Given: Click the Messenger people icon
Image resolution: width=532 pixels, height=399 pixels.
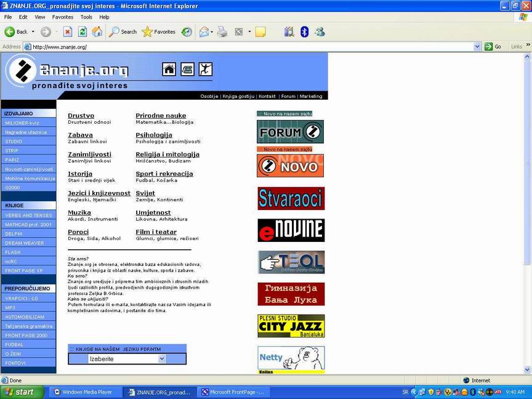Looking at the screenshot, I should tap(320, 32).
